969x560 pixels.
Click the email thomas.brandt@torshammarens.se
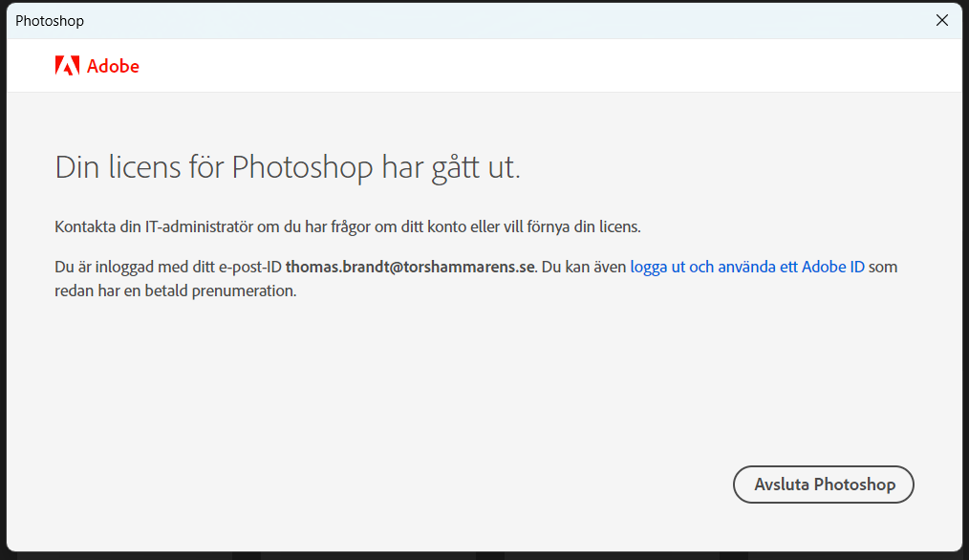[410, 267]
